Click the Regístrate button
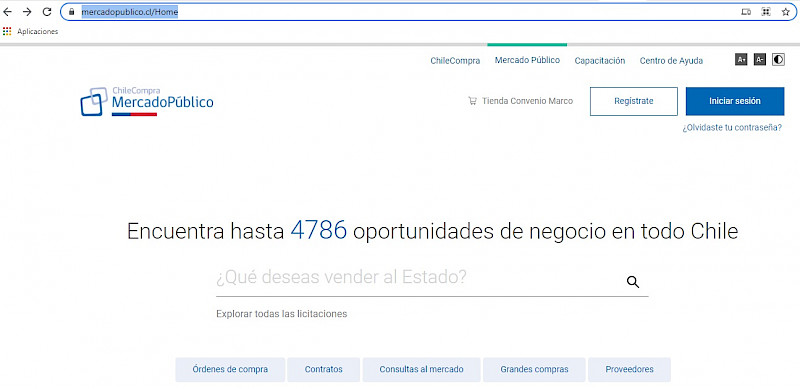 [x=634, y=101]
